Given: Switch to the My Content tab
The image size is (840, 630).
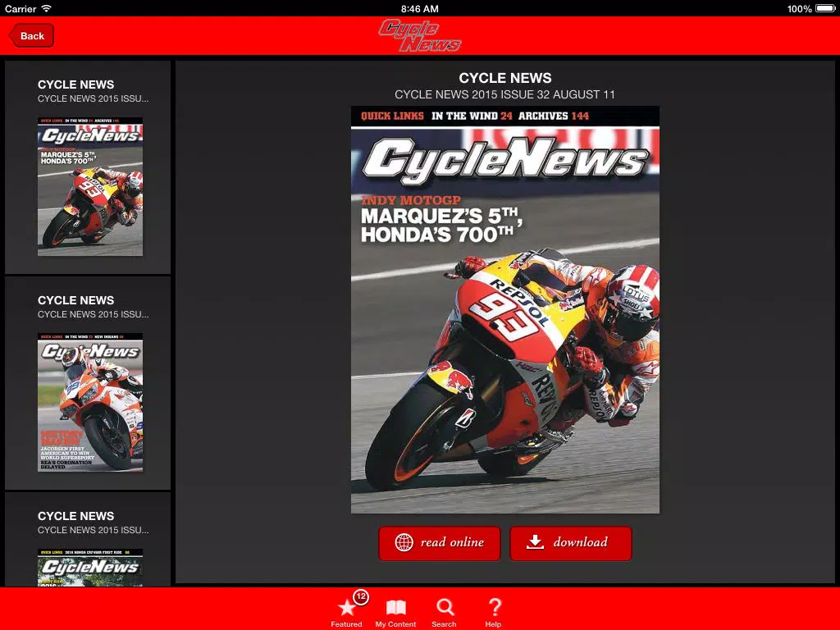Looking at the screenshot, I should tap(395, 613).
